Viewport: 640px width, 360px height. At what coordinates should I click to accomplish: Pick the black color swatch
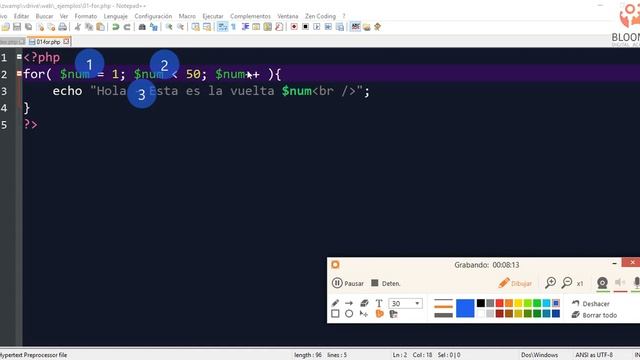(481, 303)
